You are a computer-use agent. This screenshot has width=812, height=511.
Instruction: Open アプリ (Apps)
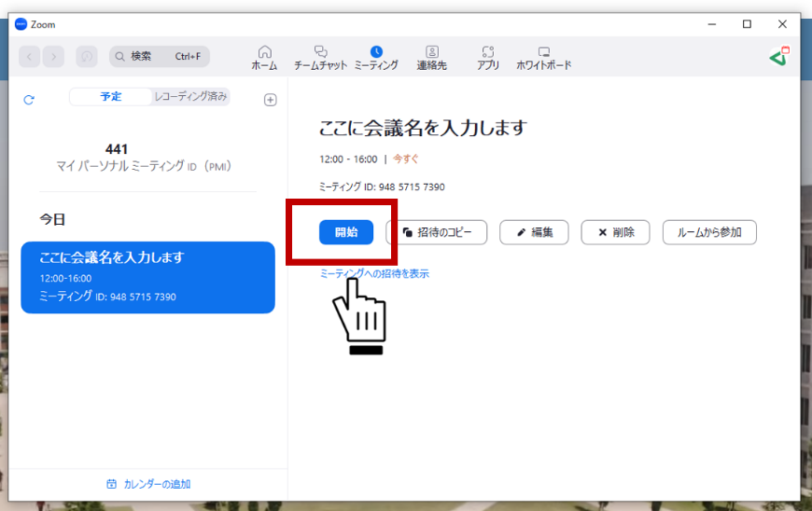coord(488,58)
